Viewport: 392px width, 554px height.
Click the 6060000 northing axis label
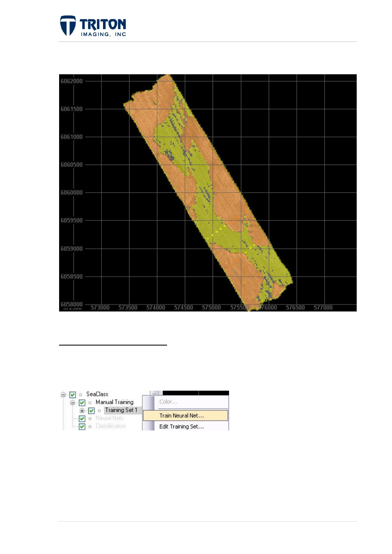71,193
